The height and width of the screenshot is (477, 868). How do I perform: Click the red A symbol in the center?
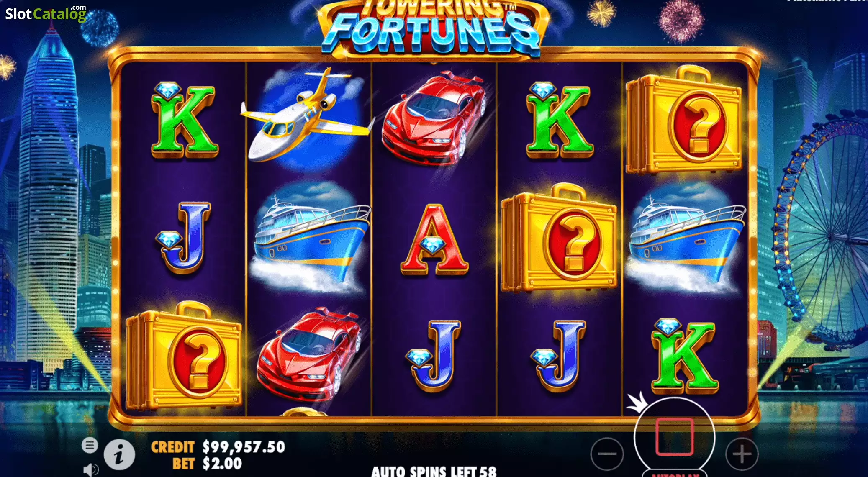coord(434,239)
